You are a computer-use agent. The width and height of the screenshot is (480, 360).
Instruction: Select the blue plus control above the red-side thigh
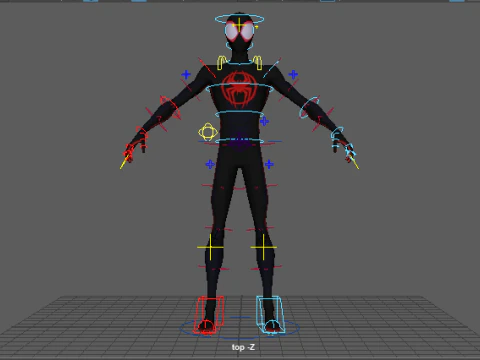pyautogui.click(x=210, y=164)
